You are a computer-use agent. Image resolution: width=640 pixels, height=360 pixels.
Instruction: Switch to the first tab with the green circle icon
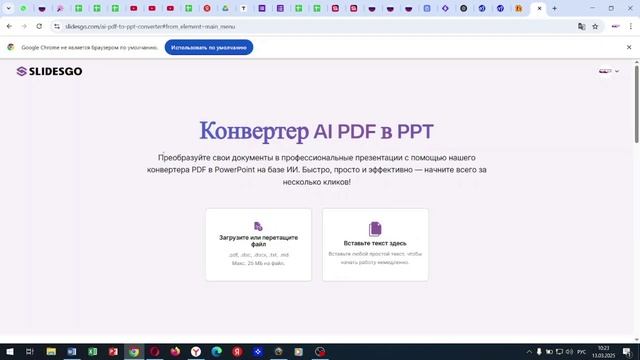coord(23,8)
